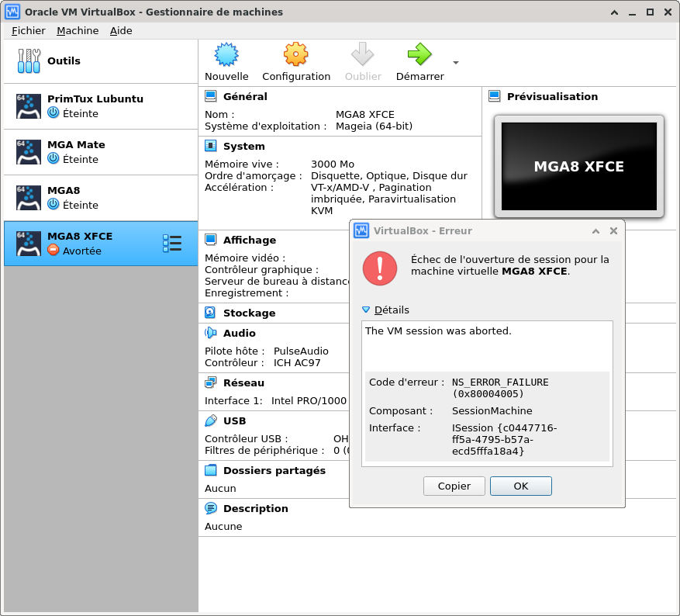Click the USB section plug icon

211,420
